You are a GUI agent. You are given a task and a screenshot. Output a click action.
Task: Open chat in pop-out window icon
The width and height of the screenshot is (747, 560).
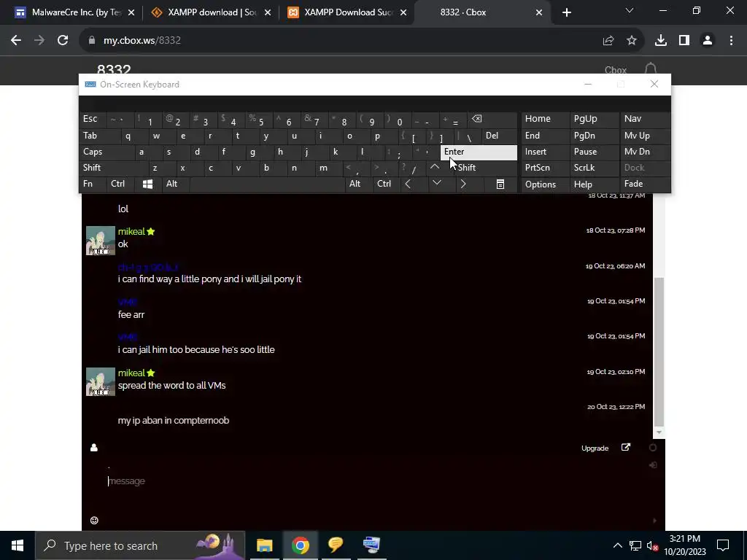tap(626, 447)
